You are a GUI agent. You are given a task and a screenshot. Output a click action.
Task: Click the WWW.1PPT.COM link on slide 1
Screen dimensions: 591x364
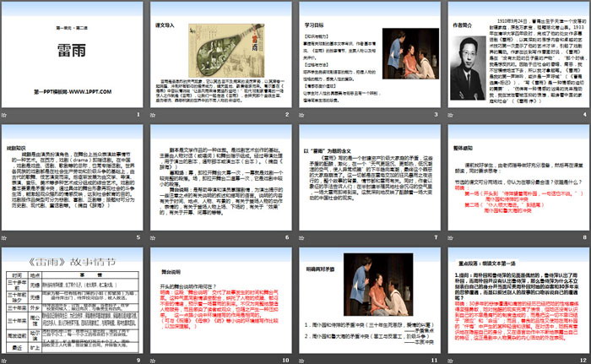pos(74,89)
